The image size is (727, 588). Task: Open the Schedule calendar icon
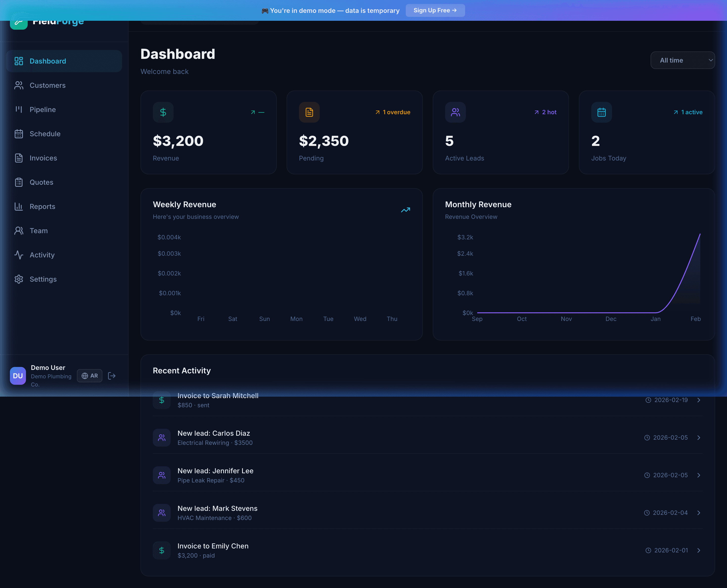pos(19,134)
